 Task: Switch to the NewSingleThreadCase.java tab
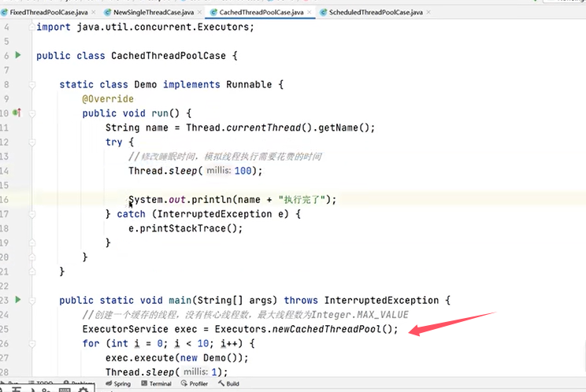(x=154, y=13)
